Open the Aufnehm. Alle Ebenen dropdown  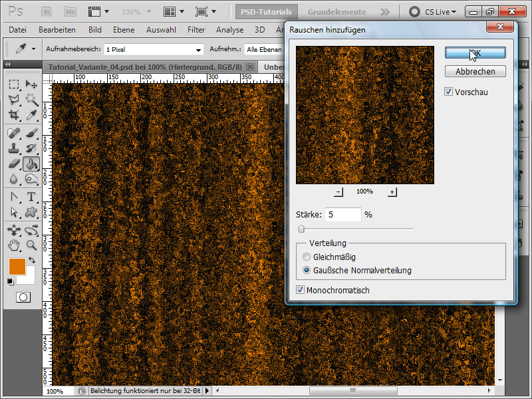tap(264, 49)
